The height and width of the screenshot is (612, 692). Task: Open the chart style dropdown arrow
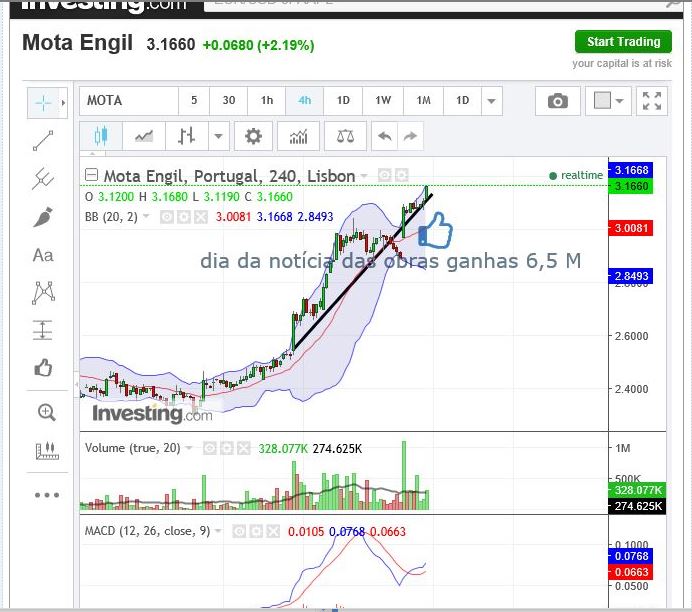218,136
